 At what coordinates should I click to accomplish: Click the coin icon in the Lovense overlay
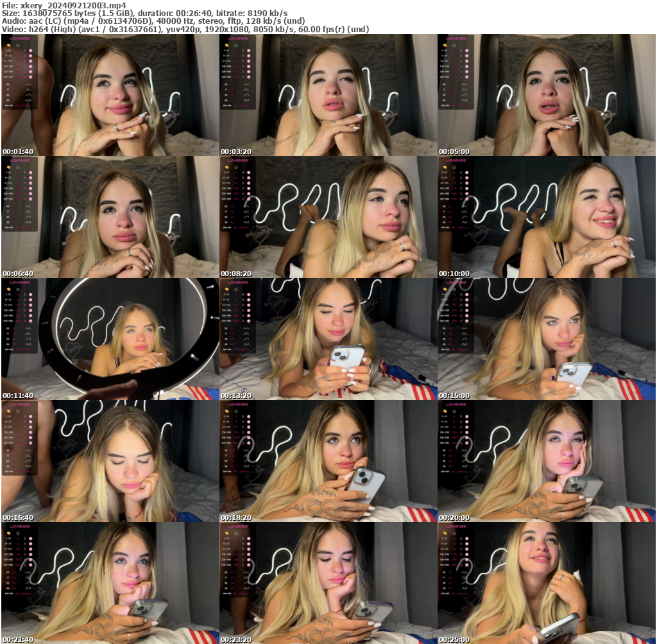9,45
